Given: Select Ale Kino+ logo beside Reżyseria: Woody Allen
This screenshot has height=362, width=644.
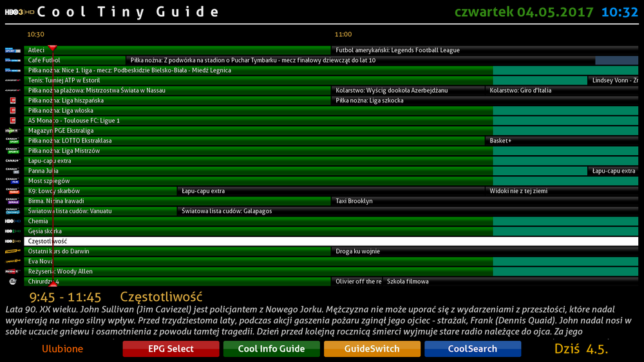Looking at the screenshot, I should 13,272.
